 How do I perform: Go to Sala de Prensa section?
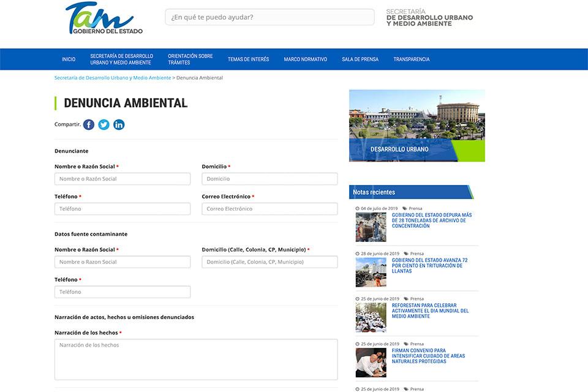tap(360, 59)
